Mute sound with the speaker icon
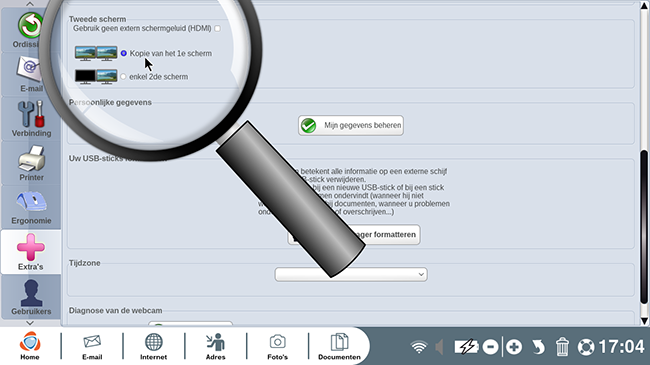Viewport: 650px width, 365px height. (439, 347)
